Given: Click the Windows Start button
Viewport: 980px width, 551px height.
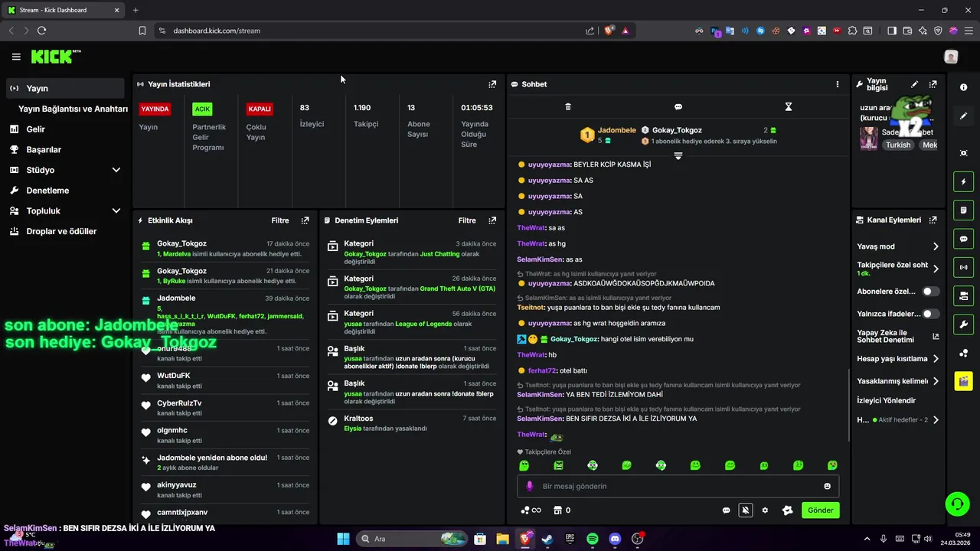Looking at the screenshot, I should pos(343,539).
